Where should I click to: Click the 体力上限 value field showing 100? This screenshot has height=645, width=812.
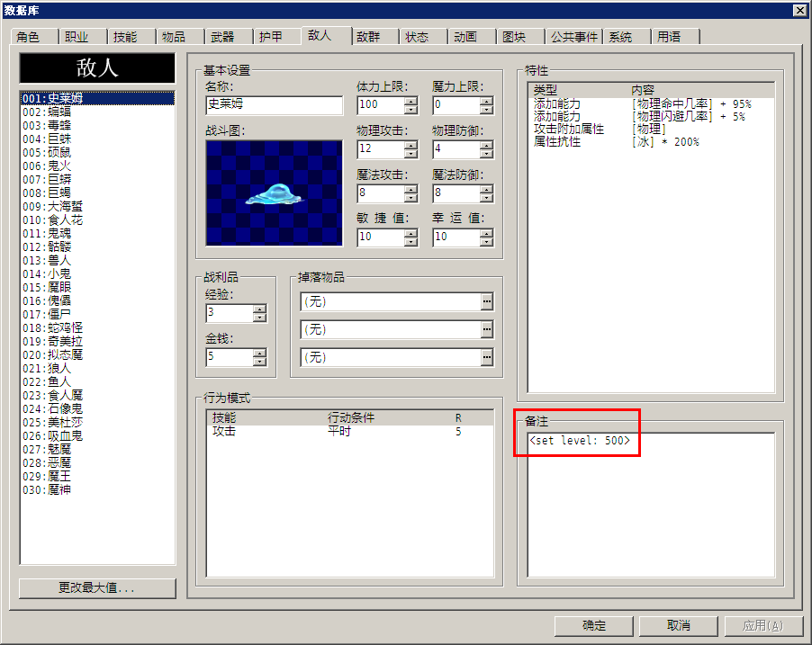381,105
